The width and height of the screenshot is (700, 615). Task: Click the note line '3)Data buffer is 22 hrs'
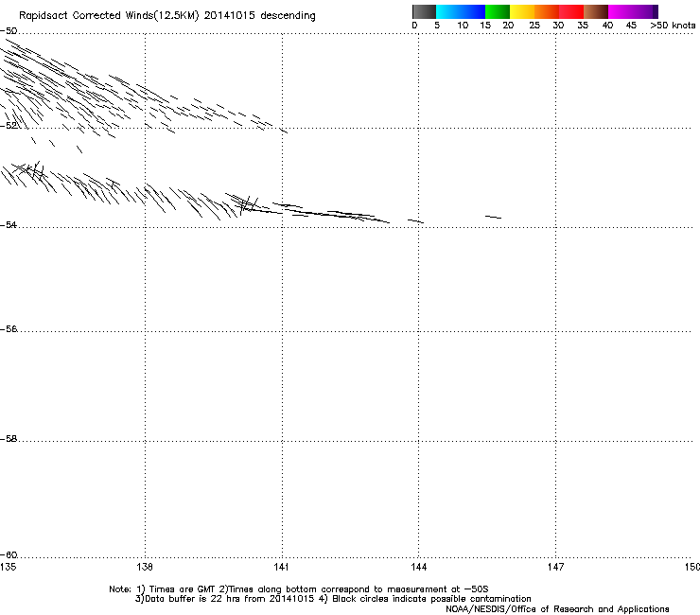(333, 599)
